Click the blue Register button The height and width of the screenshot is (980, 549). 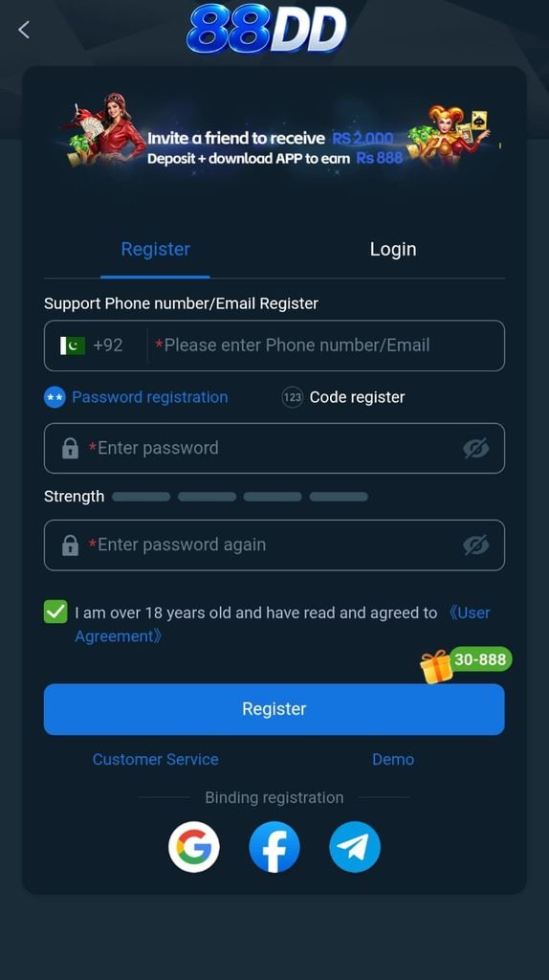point(274,709)
